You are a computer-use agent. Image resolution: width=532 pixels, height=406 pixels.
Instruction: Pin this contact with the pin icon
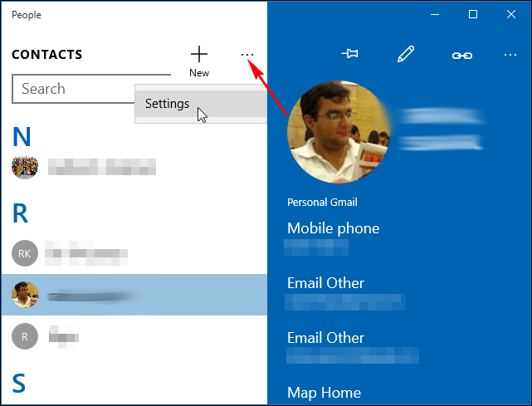pyautogui.click(x=349, y=54)
